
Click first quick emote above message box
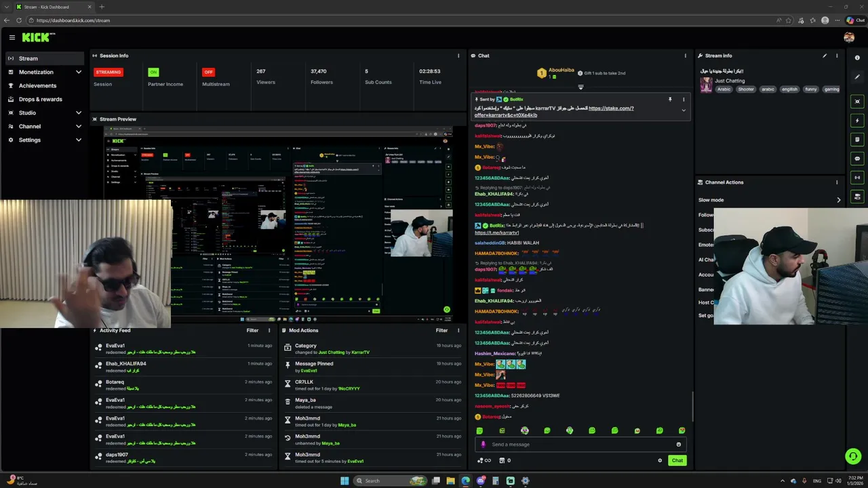coord(479,430)
